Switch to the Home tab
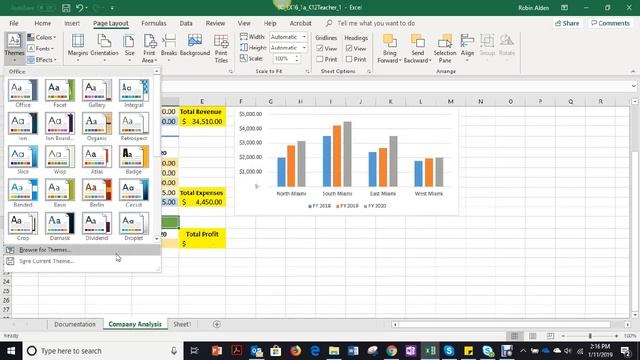The image size is (640, 360). [x=42, y=23]
